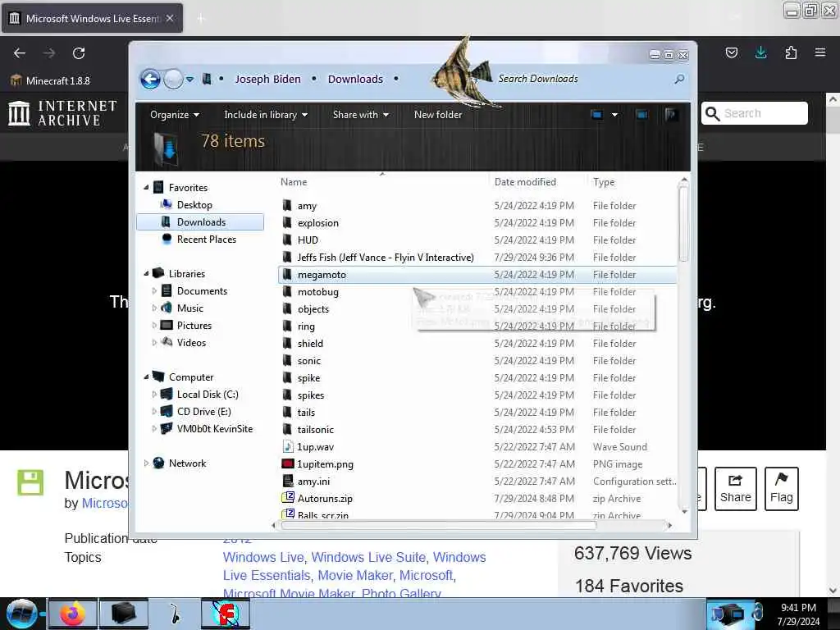Image resolution: width=840 pixels, height=630 pixels.
Task: Open the view options dropdown arrow
Action: [x=614, y=115]
